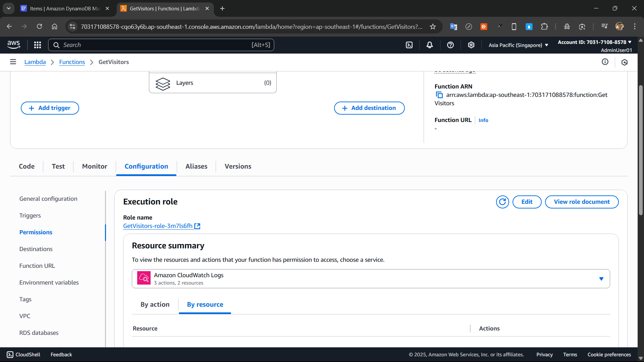Open the tab search dropdown arrow
The width and height of the screenshot is (644, 362).
[9, 8]
